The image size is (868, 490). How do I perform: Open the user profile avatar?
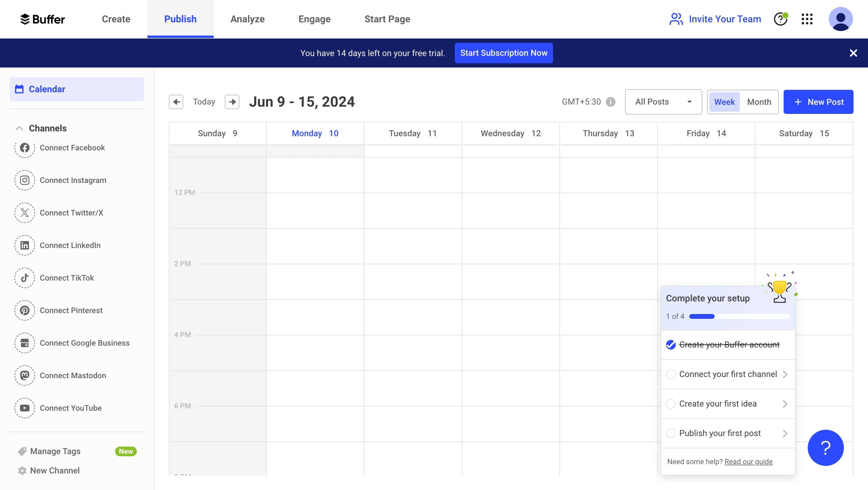click(840, 19)
